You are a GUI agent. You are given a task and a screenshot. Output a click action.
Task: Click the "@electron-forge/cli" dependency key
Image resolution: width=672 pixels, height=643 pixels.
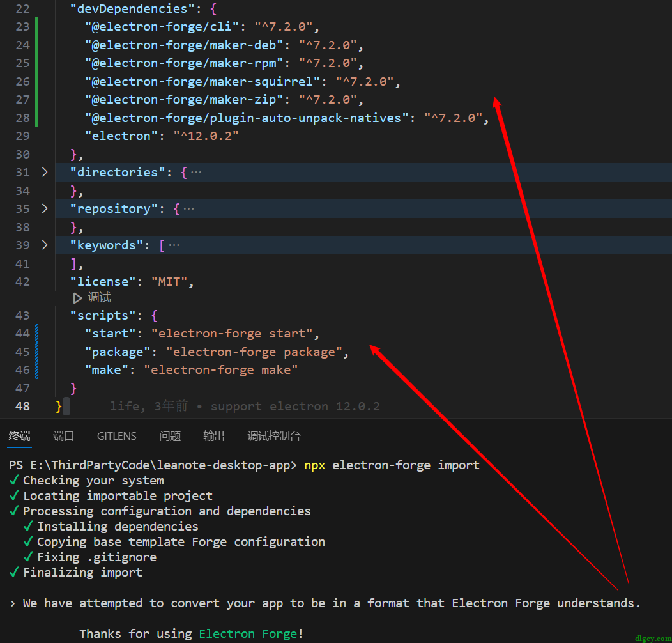pyautogui.click(x=162, y=27)
